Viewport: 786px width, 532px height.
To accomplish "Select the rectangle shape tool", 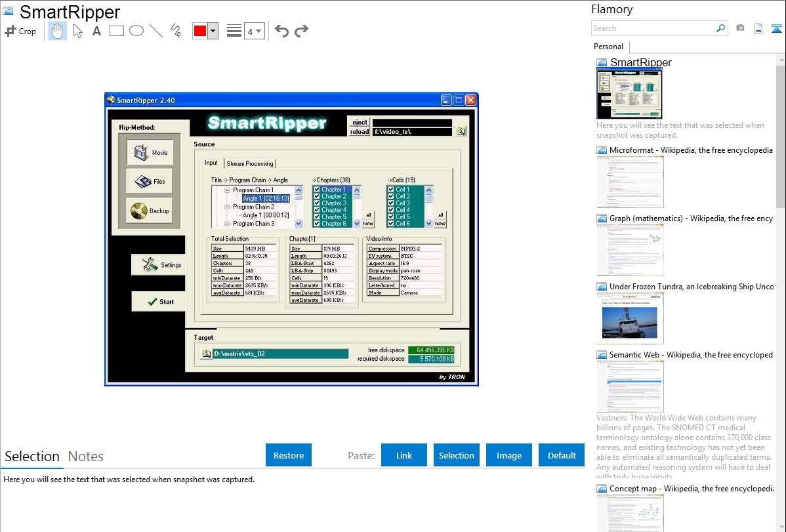I will click(116, 31).
